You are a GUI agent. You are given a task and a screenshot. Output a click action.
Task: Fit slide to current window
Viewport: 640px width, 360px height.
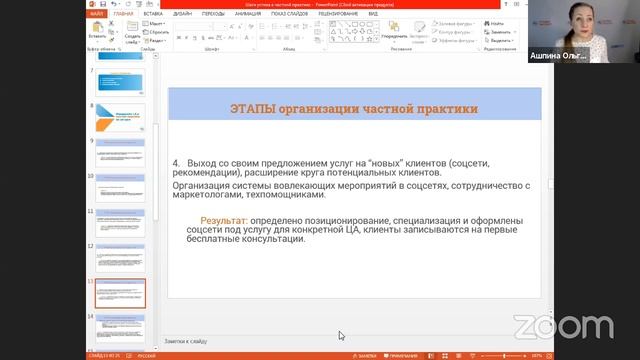point(549,356)
